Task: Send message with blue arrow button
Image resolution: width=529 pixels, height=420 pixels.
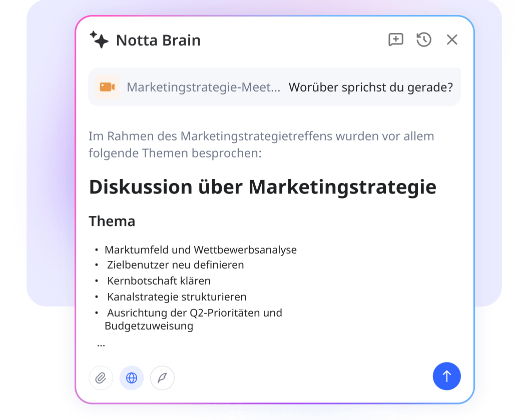Action: (447, 376)
